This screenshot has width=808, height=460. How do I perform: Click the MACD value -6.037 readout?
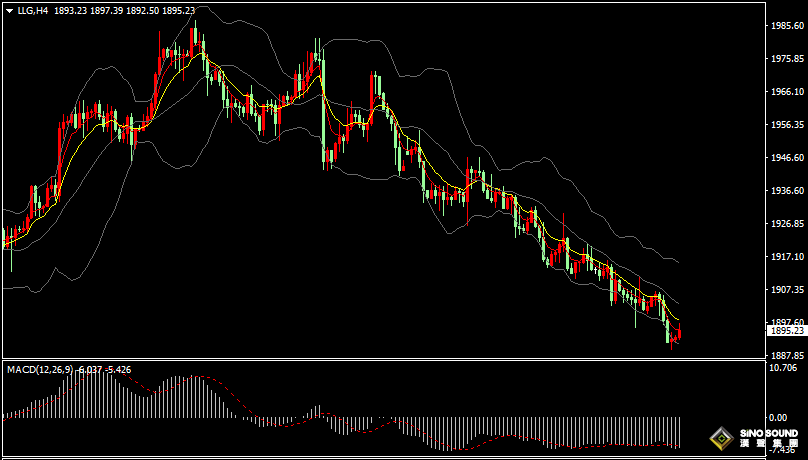click(x=91, y=370)
